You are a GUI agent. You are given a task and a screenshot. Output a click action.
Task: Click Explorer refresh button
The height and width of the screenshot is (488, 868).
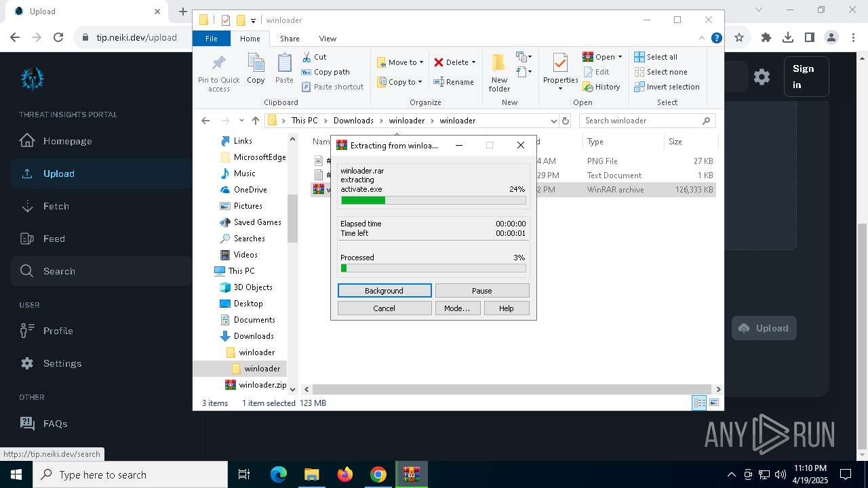566,121
